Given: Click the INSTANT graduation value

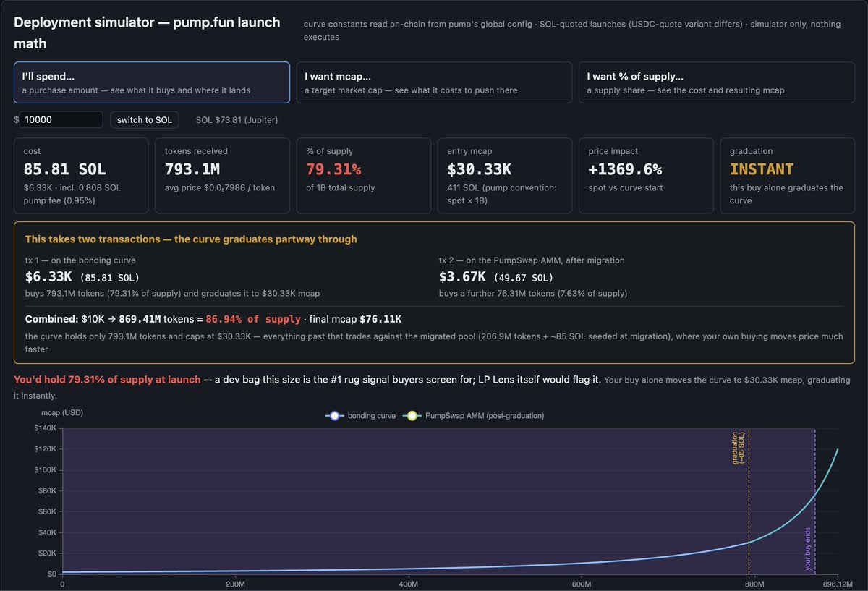Looking at the screenshot, I should pyautogui.click(x=761, y=170).
